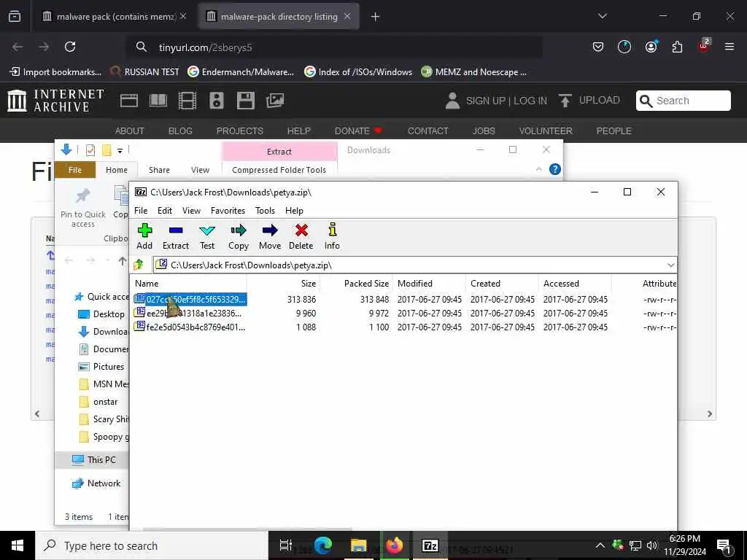Screen dimensions: 747x560
Task: Select the highlighted file starting with 027c
Action: click(x=190, y=299)
